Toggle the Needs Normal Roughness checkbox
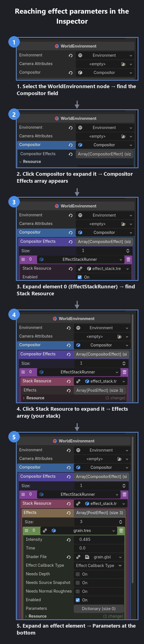Viewport: 144px width, 644px height. (78, 591)
